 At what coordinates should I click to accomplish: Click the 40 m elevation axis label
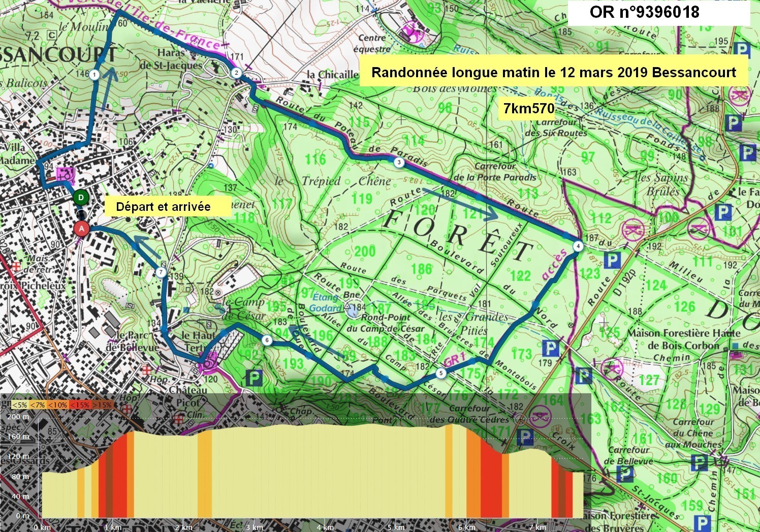click(x=20, y=496)
